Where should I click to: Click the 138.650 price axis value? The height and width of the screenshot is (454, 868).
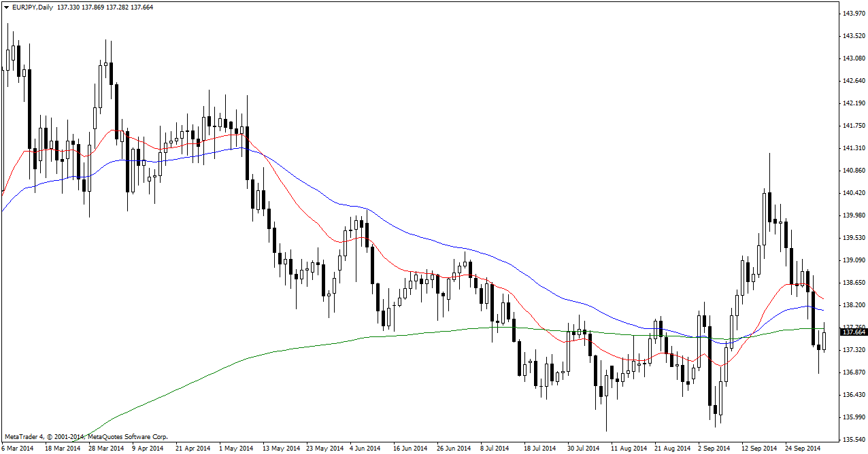point(853,283)
